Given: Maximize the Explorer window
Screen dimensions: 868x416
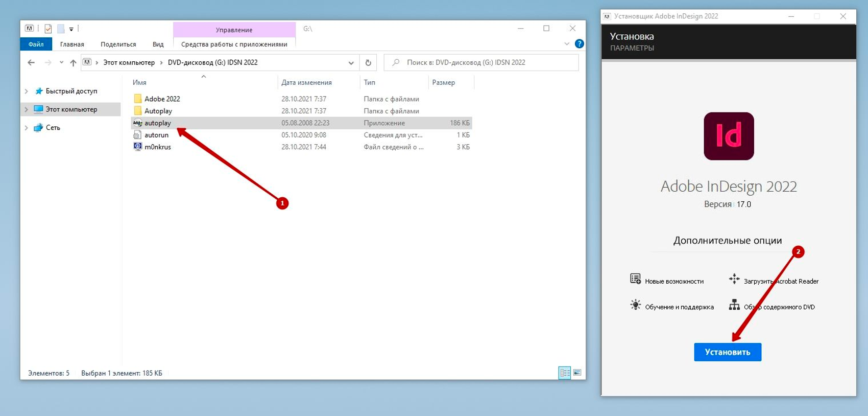Looking at the screenshot, I should click(546, 29).
